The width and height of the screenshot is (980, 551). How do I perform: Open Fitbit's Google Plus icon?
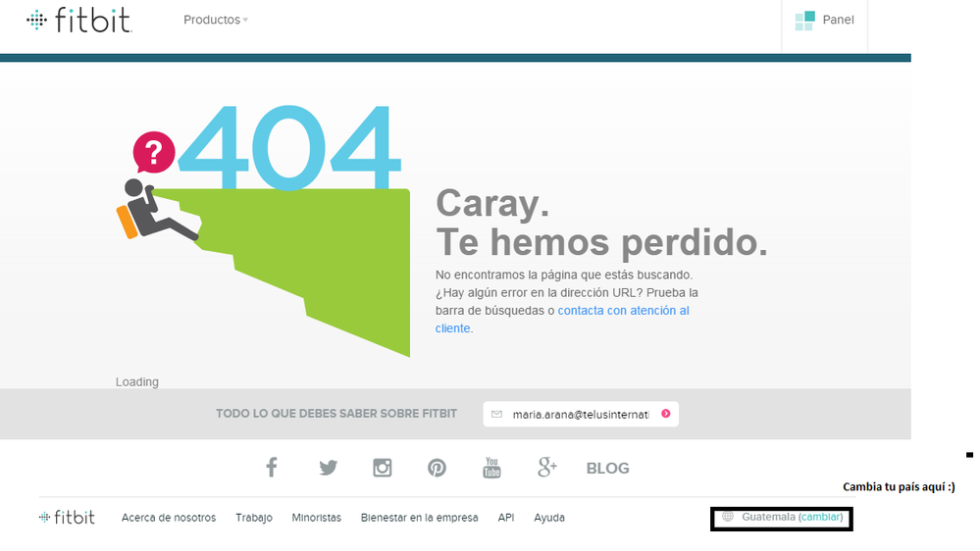pyautogui.click(x=546, y=467)
